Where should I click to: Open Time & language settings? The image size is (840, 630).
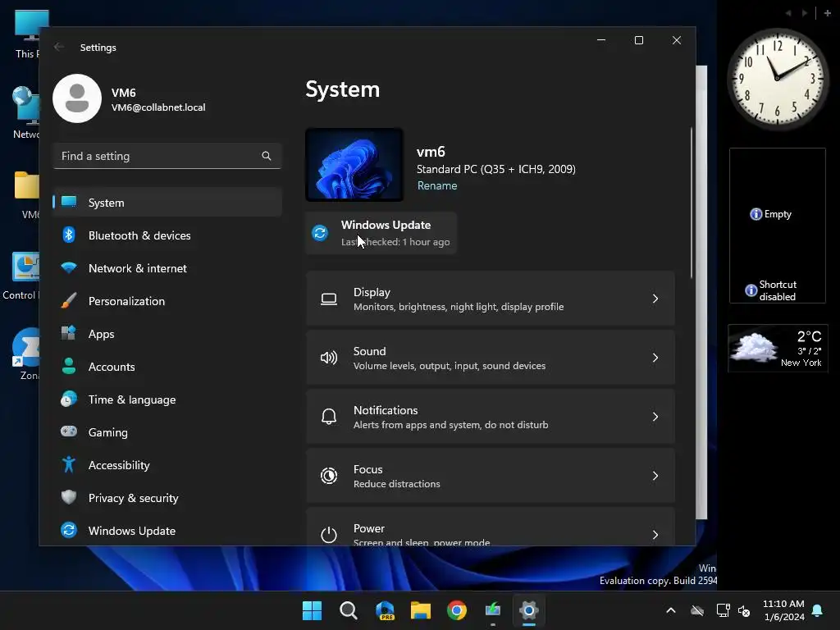click(167, 399)
